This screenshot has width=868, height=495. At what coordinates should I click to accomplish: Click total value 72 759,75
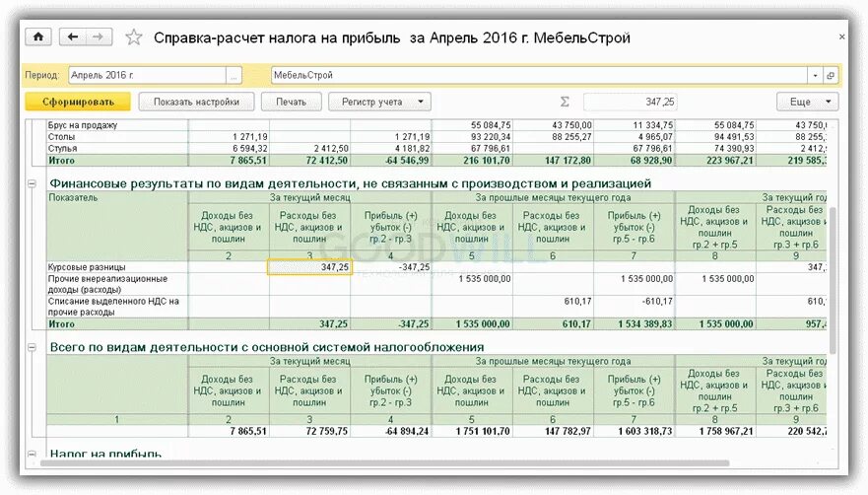pyautogui.click(x=326, y=431)
